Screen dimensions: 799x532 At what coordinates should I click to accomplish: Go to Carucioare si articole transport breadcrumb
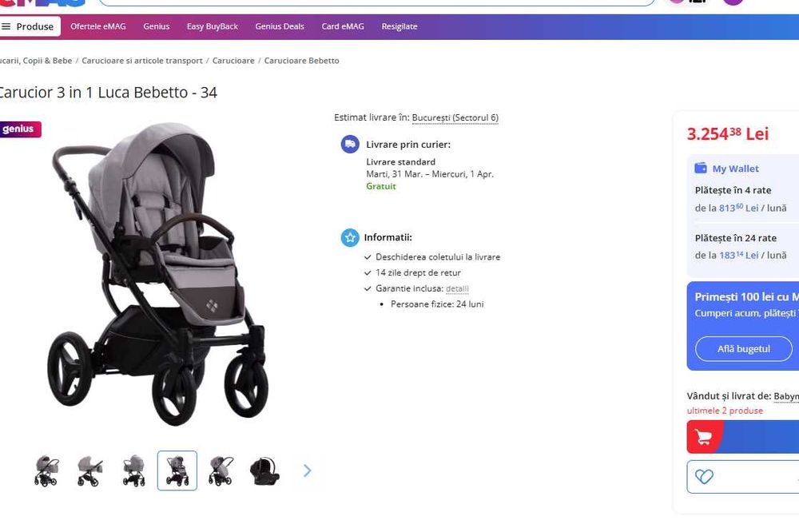coord(142,61)
